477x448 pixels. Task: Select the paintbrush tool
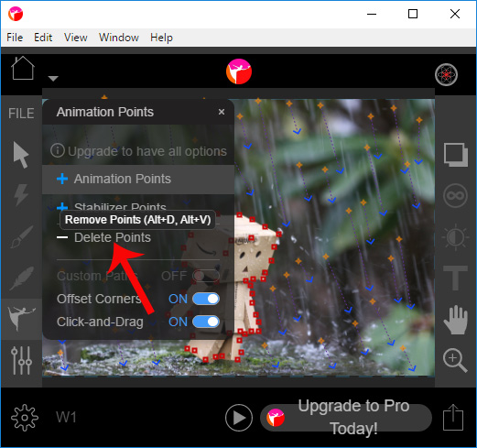coord(21,236)
